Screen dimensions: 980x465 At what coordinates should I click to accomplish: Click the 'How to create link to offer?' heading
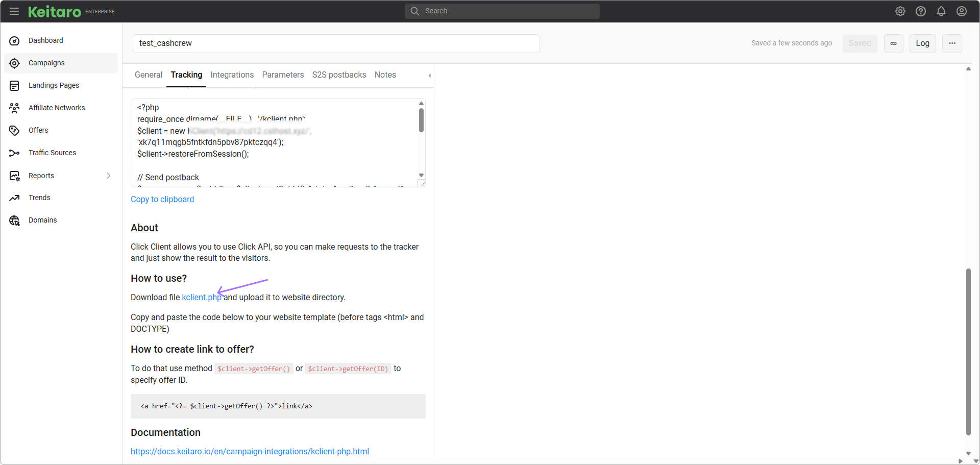coord(192,350)
